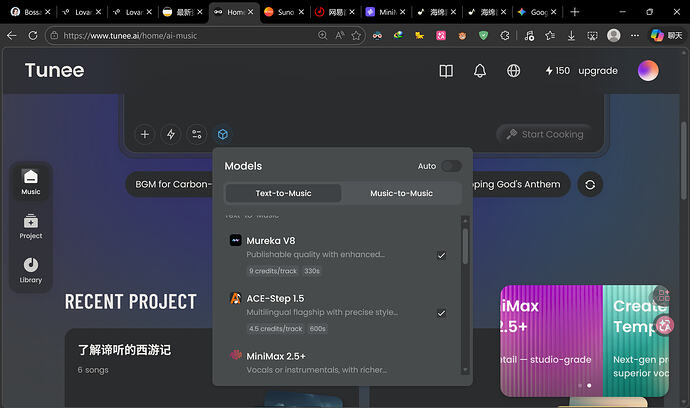Image resolution: width=690 pixels, height=408 pixels.
Task: Open a new browser tab with plus
Action: [575, 12]
